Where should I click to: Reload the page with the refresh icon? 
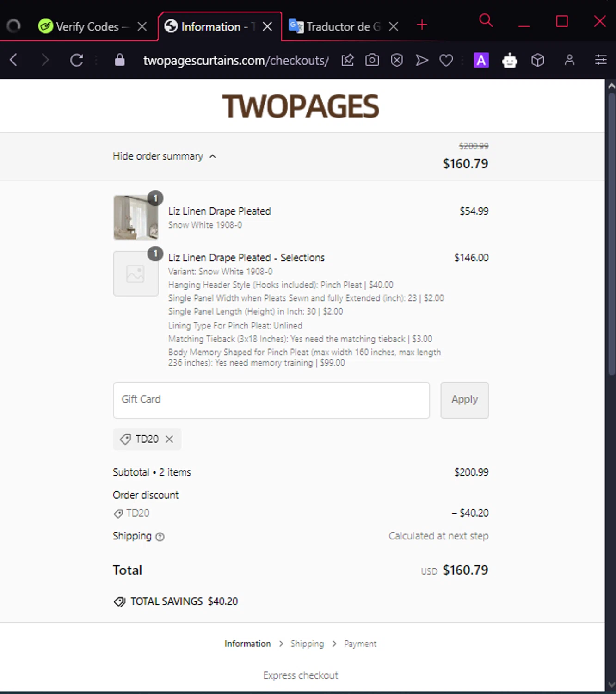(77, 60)
